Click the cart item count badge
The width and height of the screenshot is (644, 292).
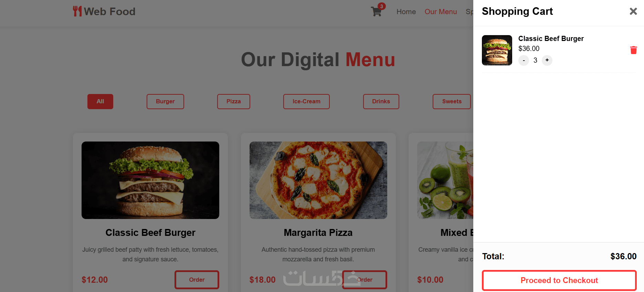pyautogui.click(x=381, y=6)
